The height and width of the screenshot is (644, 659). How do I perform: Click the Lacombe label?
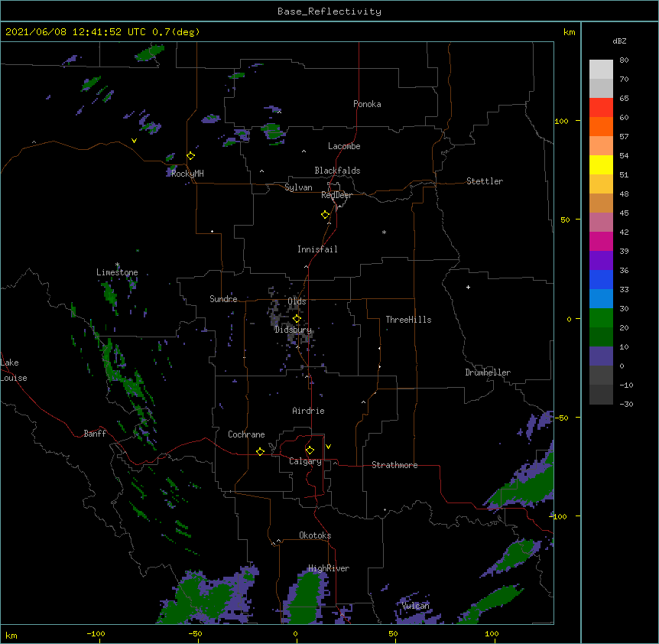click(344, 146)
